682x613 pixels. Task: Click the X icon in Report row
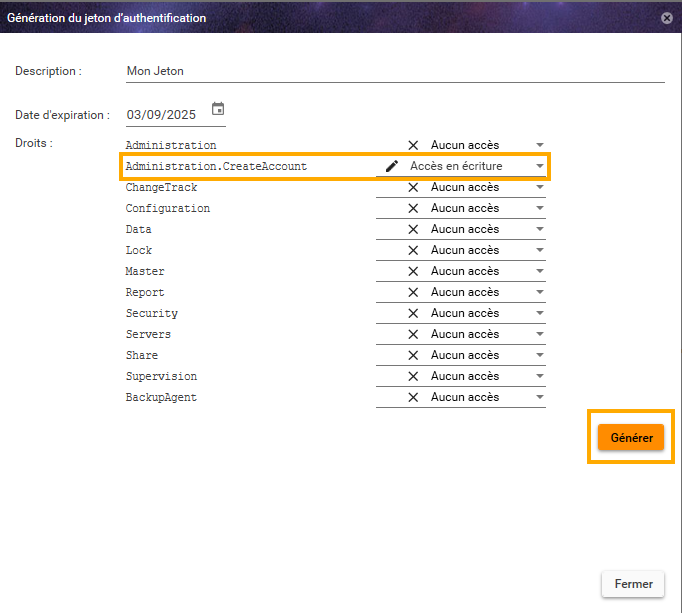point(413,292)
